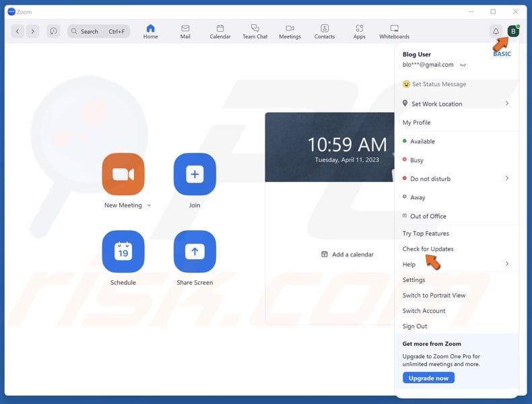Open the Team Chat tab

[x=255, y=32]
